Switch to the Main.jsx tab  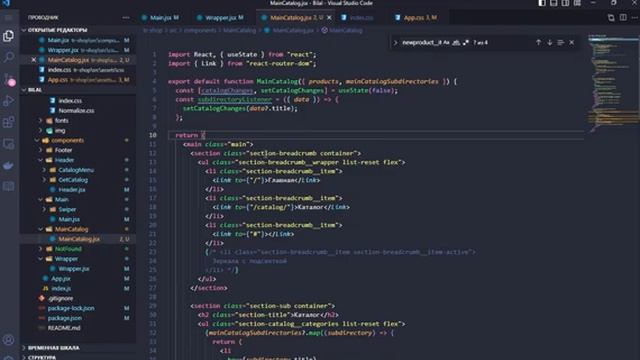click(x=160, y=18)
